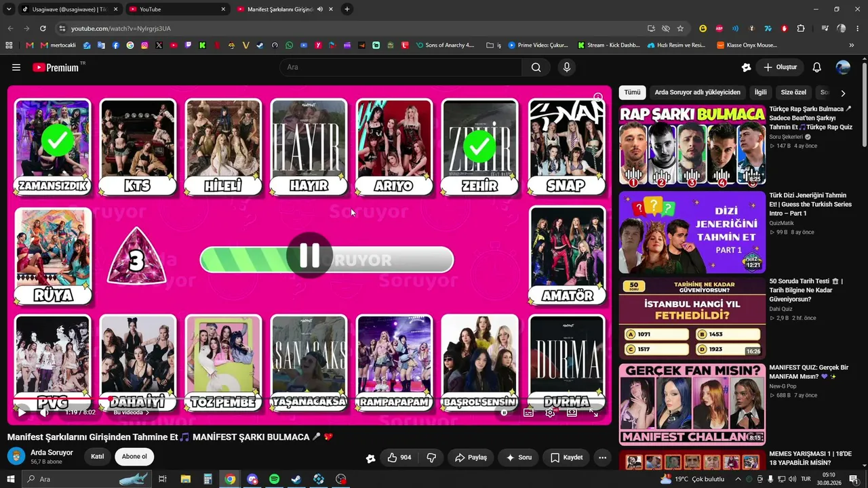
Task: Open the Stream - Kick Dashboard bookmark
Action: (608, 45)
